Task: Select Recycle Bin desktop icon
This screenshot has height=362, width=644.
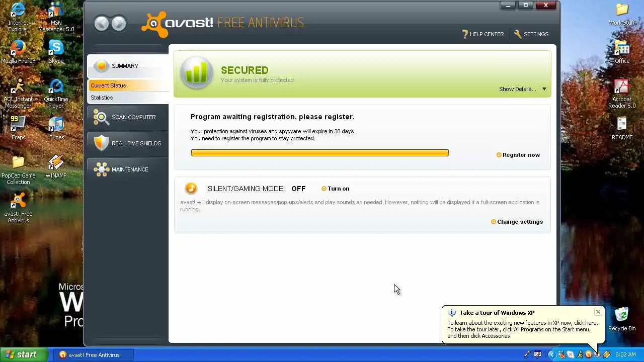Action: pyautogui.click(x=622, y=319)
